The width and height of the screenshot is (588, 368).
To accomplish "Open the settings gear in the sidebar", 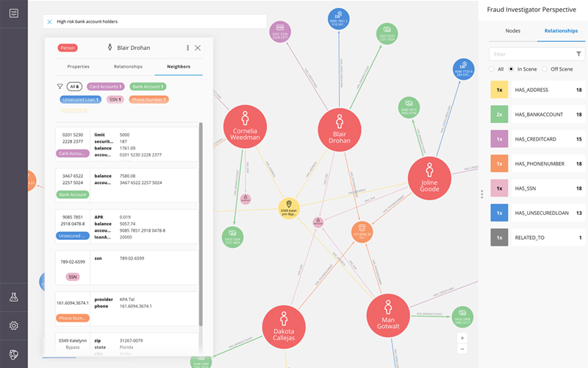I will (x=14, y=325).
